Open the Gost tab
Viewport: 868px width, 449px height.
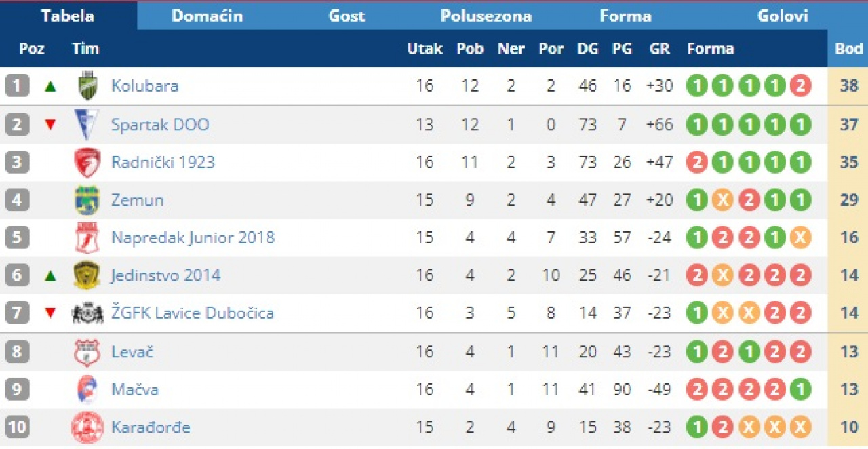[347, 16]
